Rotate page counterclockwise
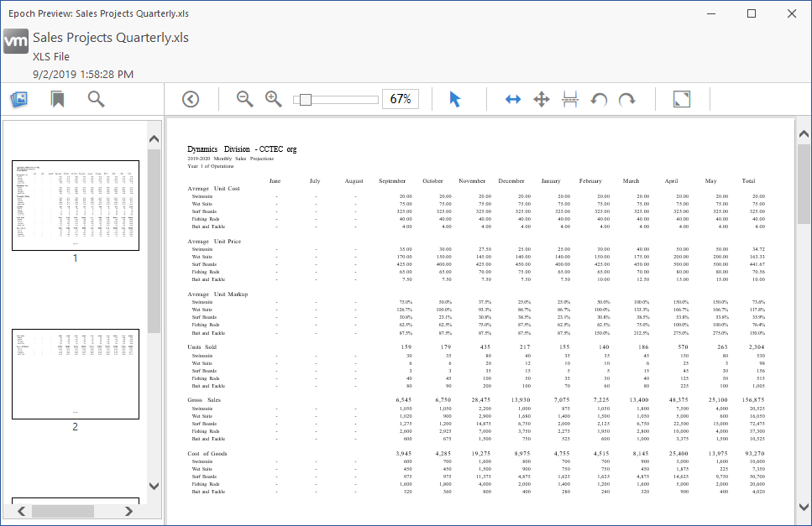Viewport: 812px width, 526px height. click(599, 99)
